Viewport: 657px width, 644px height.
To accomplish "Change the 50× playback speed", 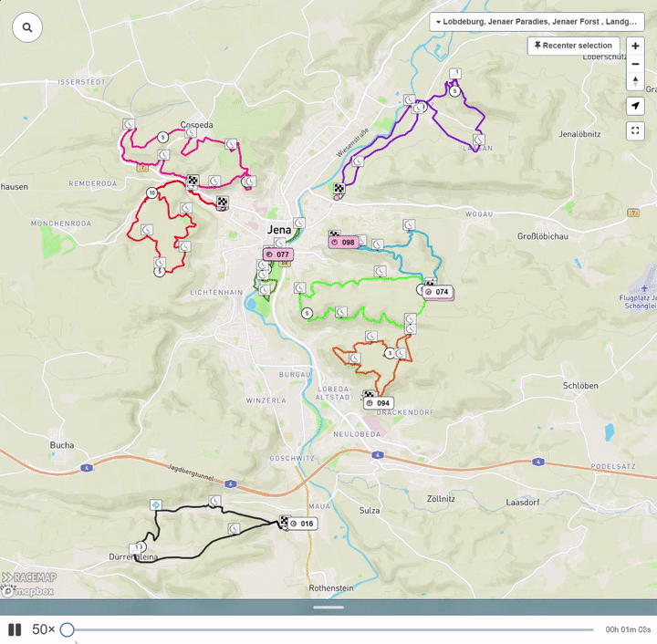I will [44, 629].
